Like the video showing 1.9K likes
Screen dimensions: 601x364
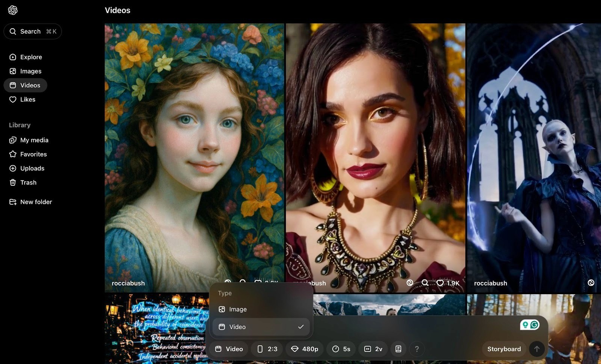click(x=441, y=283)
